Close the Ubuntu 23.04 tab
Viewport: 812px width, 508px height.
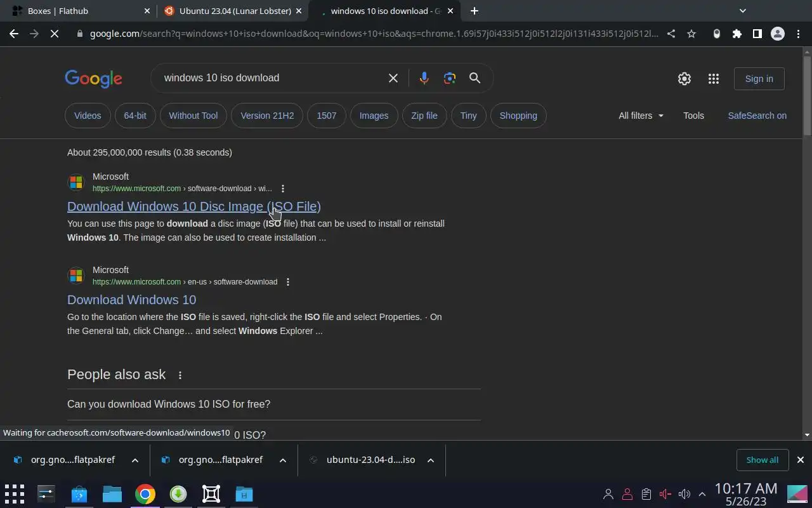[x=299, y=11]
